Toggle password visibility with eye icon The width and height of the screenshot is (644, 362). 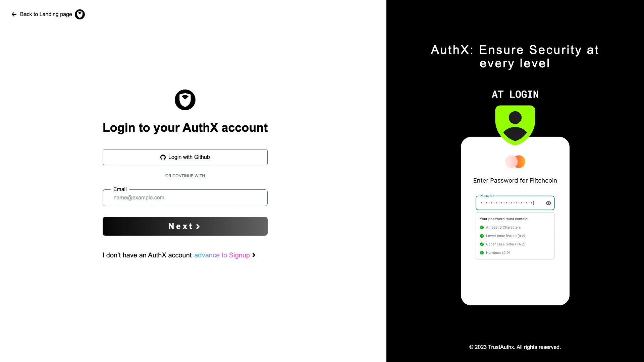tap(548, 203)
